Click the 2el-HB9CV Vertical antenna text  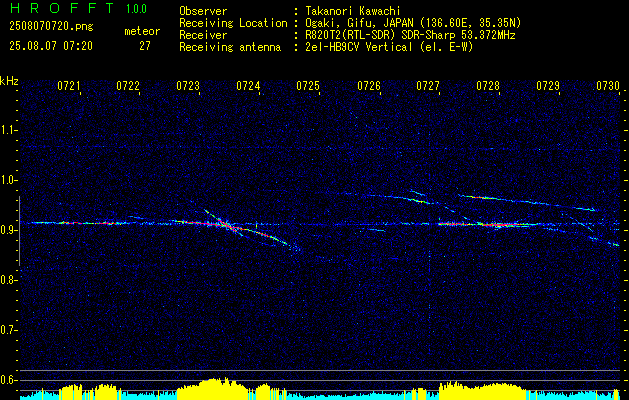[x=390, y=47]
